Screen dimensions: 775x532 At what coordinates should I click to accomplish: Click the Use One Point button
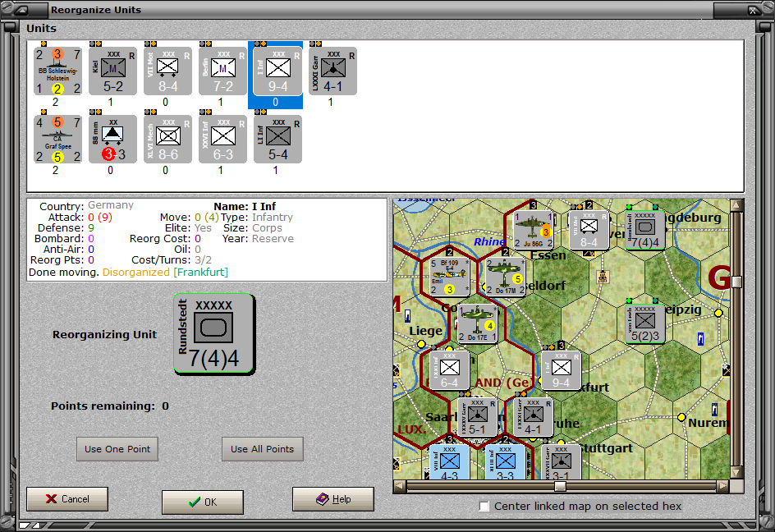pyautogui.click(x=117, y=449)
